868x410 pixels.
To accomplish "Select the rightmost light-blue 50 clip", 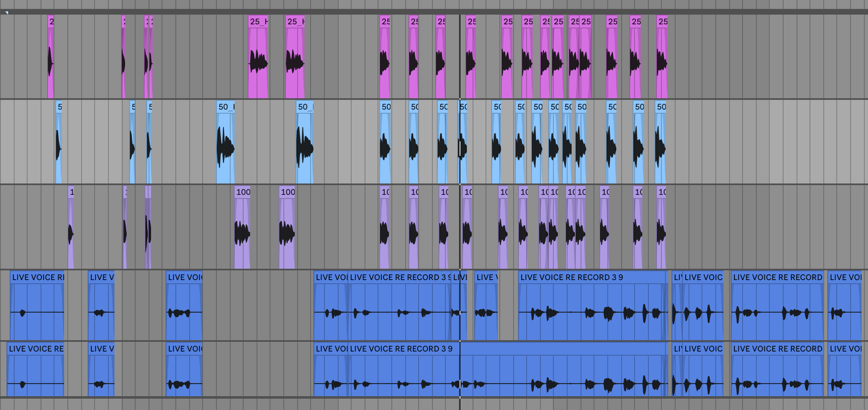I will pyautogui.click(x=661, y=142).
